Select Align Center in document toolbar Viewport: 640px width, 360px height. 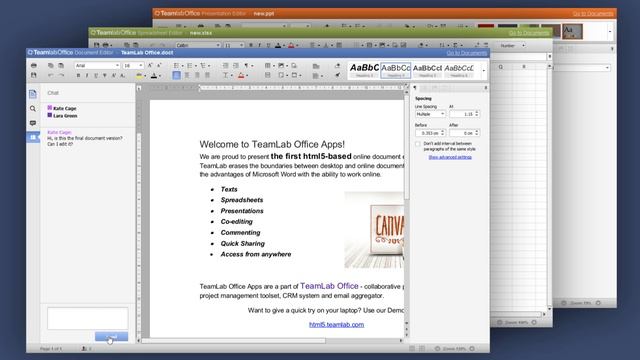coord(187,75)
